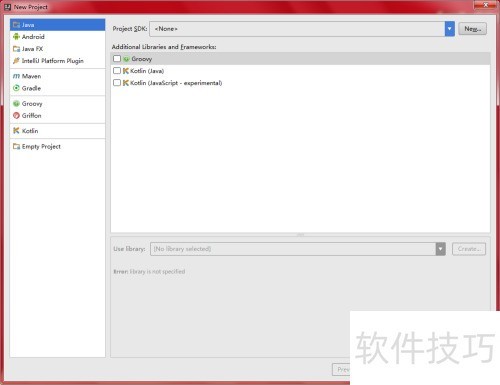500x385 pixels.
Task: Click the Groovy framework icon
Action: [x=126, y=59]
